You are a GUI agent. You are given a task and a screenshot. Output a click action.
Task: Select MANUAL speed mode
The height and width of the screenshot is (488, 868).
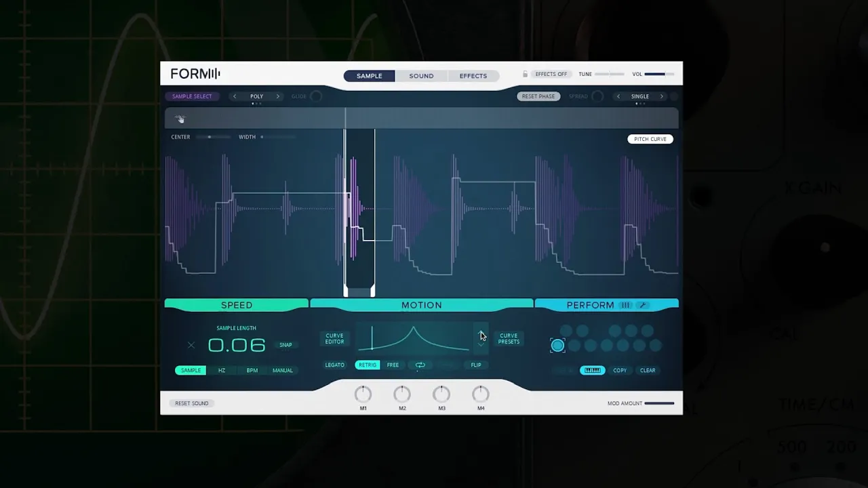[283, 371]
